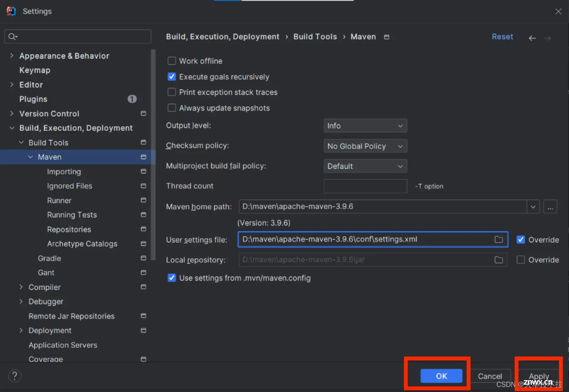
Task: Select Keymap in settings tree
Action: coord(35,70)
